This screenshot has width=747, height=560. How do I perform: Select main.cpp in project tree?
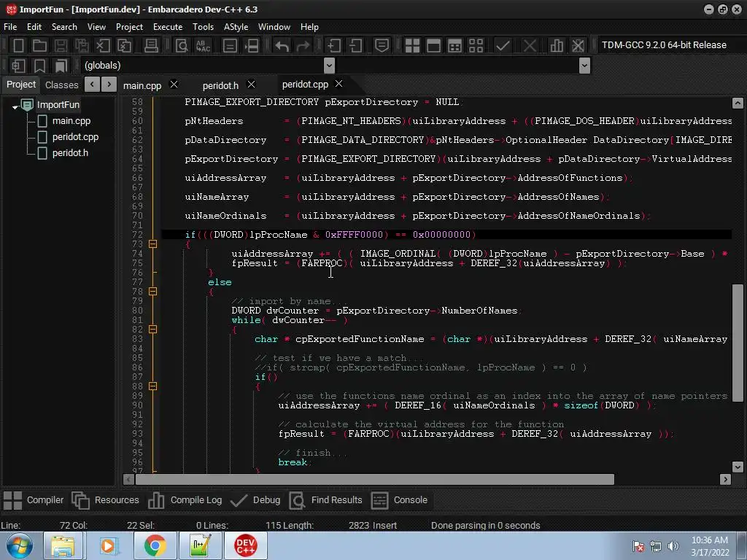click(x=71, y=121)
